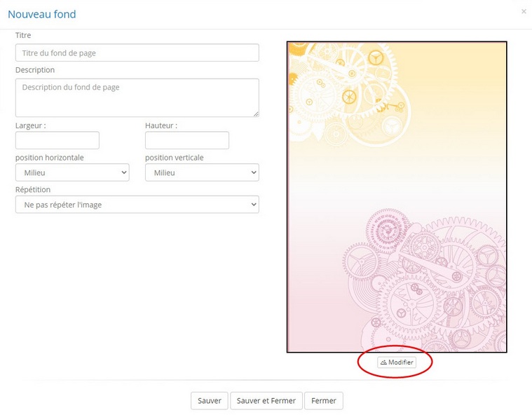Viewport: 532px width, 415px height.
Task: Open the position horizontale dropdown
Action: coord(72,172)
